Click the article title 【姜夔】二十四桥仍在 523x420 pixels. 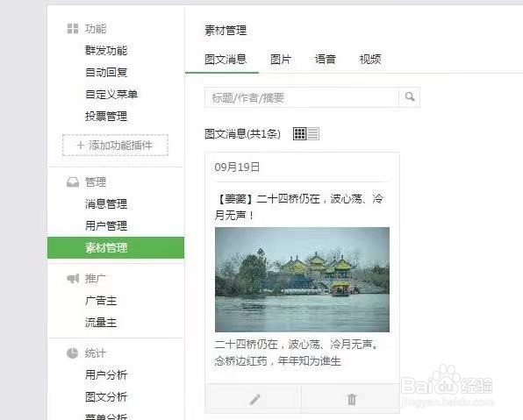(x=299, y=207)
